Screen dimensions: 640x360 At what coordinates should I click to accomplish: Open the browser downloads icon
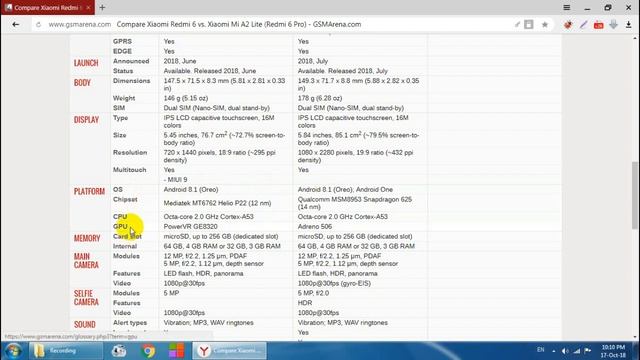(x=629, y=24)
